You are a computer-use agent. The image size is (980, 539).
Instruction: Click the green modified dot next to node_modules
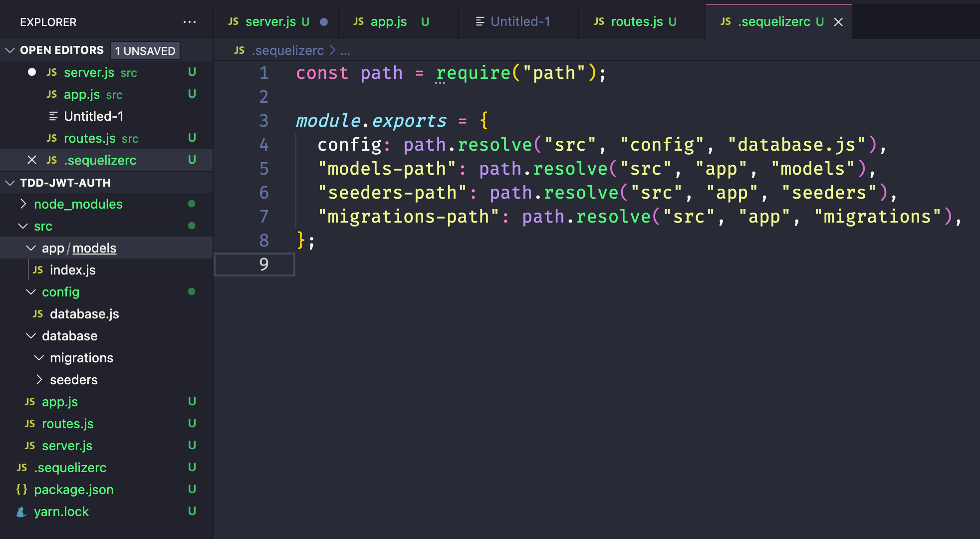191,204
